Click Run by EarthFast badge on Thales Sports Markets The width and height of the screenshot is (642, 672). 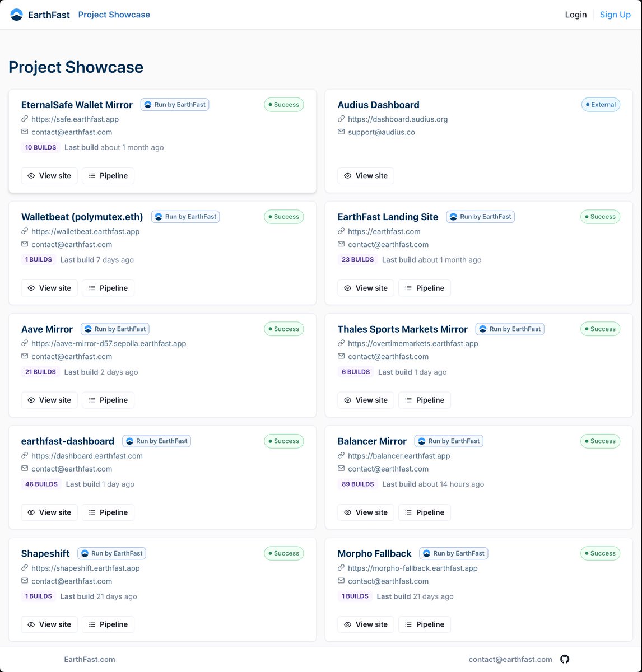(x=510, y=329)
